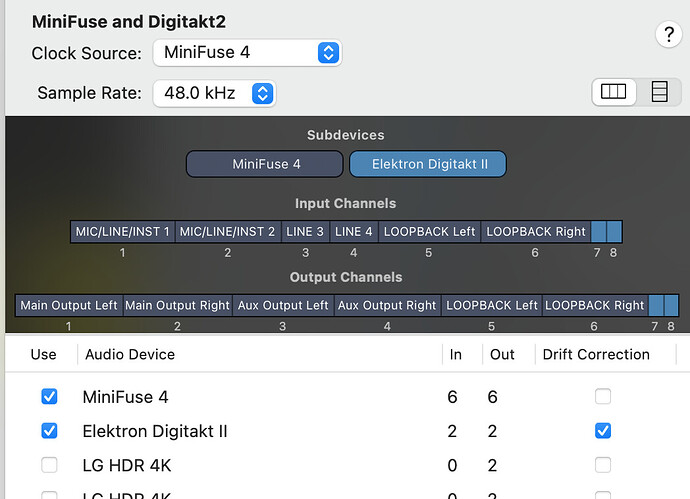
Task: Click the MIC/LINE/INST 1 input channel
Action: (123, 232)
